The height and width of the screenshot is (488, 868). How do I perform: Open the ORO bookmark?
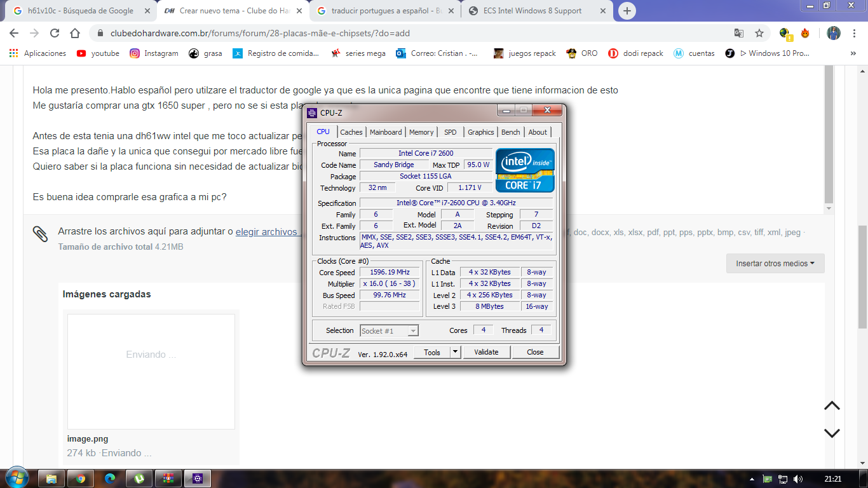click(x=582, y=53)
